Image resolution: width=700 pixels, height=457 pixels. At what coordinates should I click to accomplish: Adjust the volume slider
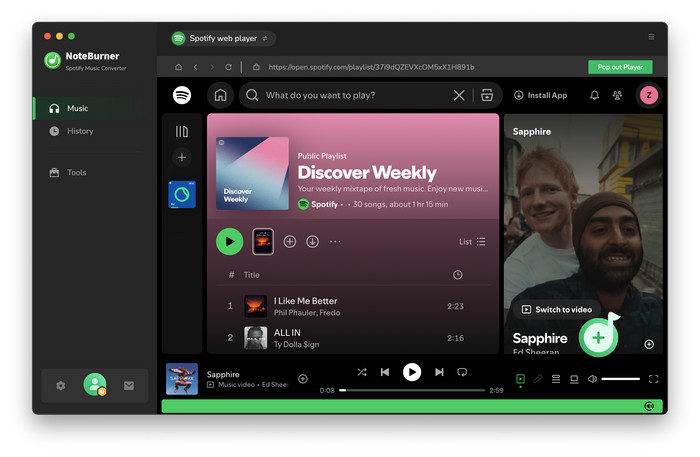(x=621, y=379)
